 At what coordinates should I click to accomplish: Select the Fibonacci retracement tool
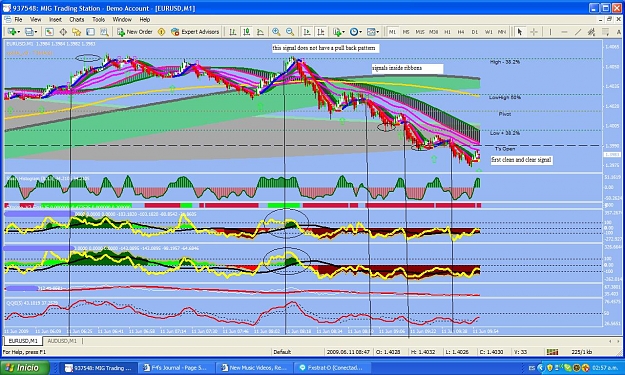click(x=605, y=32)
